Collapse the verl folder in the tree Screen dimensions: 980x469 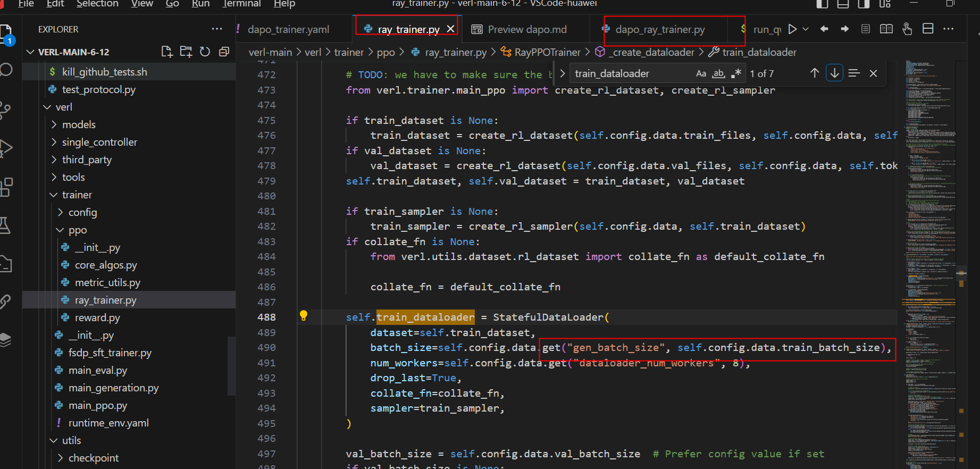tap(47, 107)
